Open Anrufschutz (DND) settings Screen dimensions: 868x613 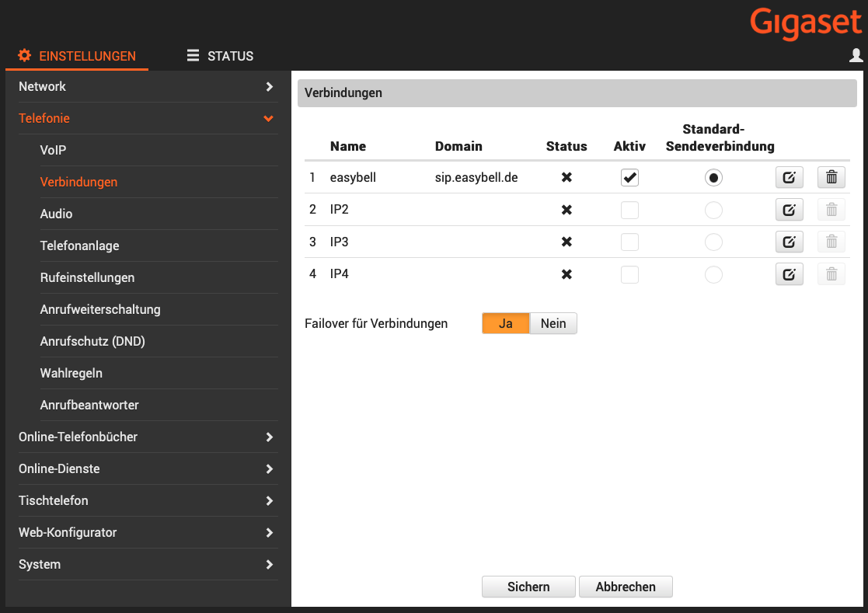point(92,342)
